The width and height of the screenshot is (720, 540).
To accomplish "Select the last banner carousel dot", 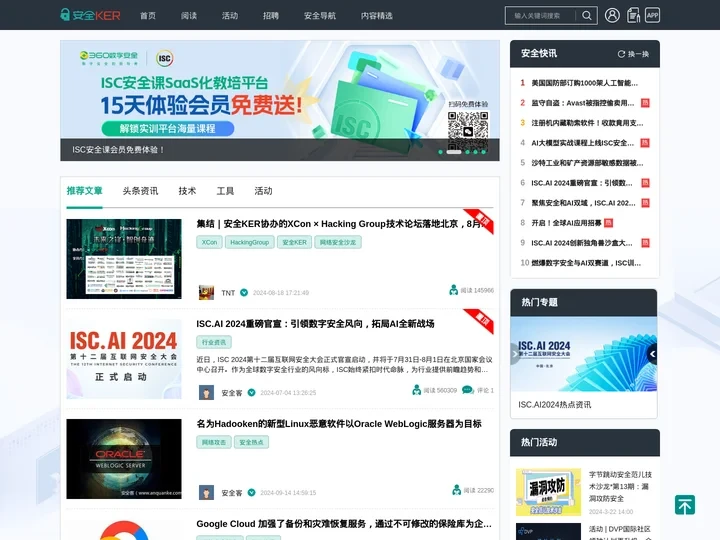I will 483,152.
